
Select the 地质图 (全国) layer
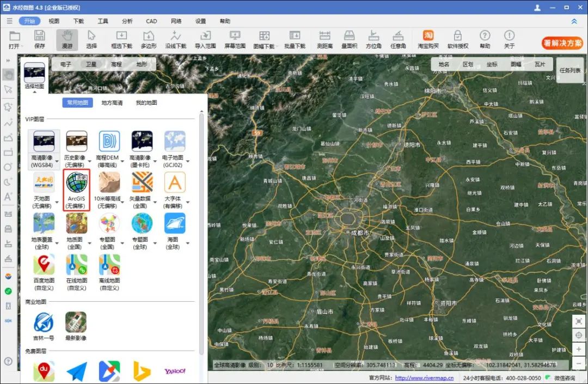coord(77,231)
